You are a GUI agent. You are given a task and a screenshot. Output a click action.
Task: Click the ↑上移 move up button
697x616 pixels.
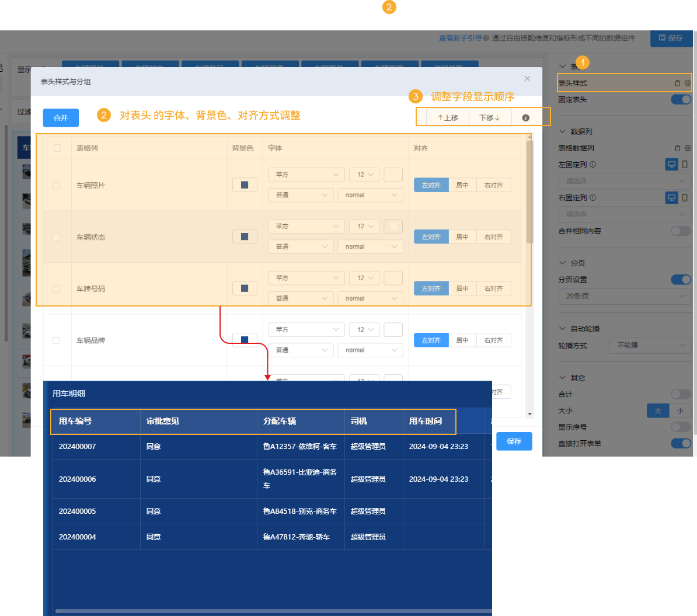tap(448, 117)
